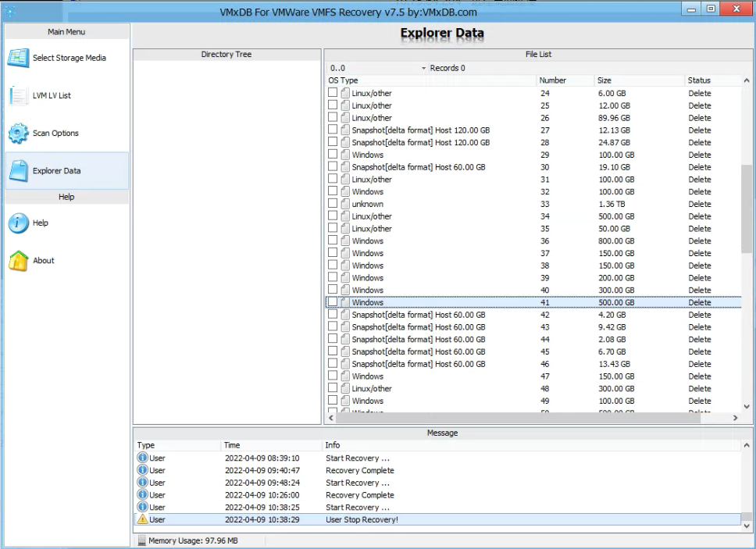
Task: Tick the checkbox for 800.00 GB Windows record 36
Action: coord(333,241)
